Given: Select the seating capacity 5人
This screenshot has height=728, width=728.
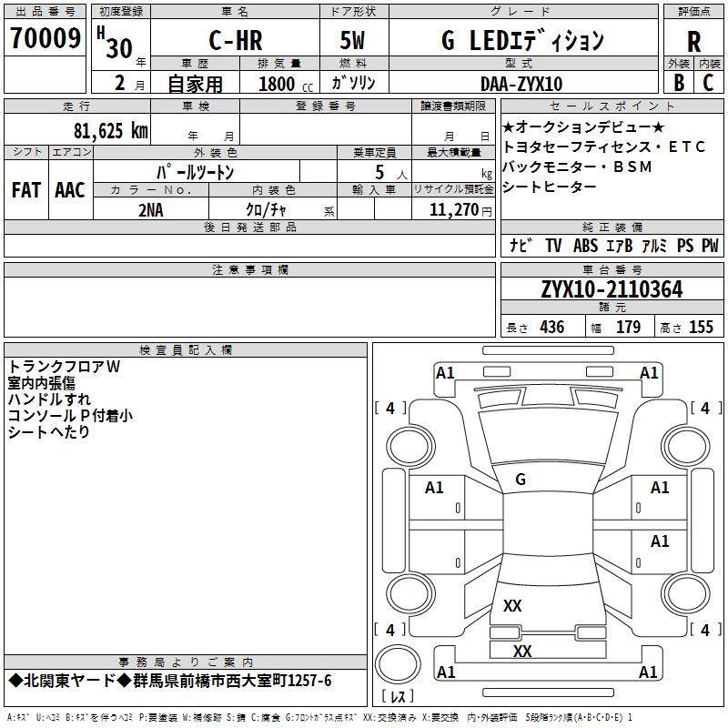Looking at the screenshot, I should coord(391,172).
